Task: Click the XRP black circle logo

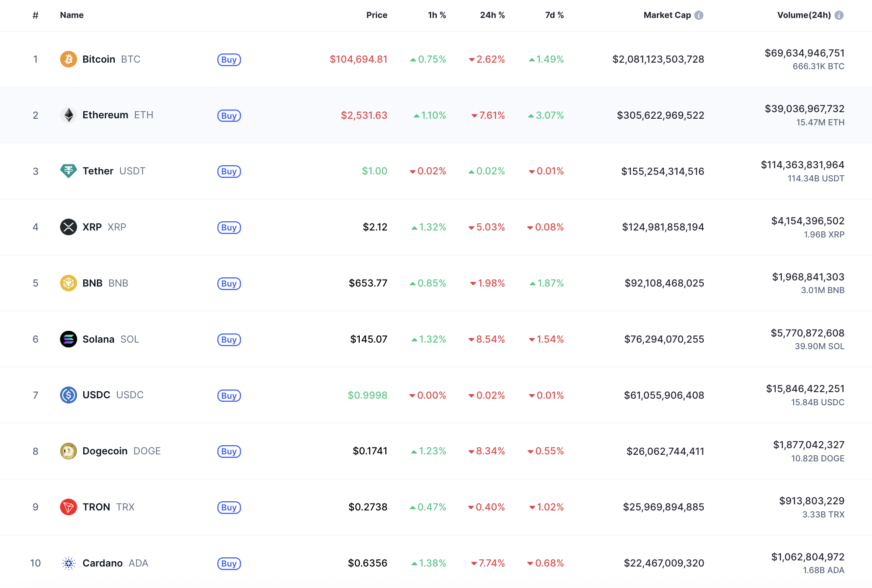Action: point(68,227)
